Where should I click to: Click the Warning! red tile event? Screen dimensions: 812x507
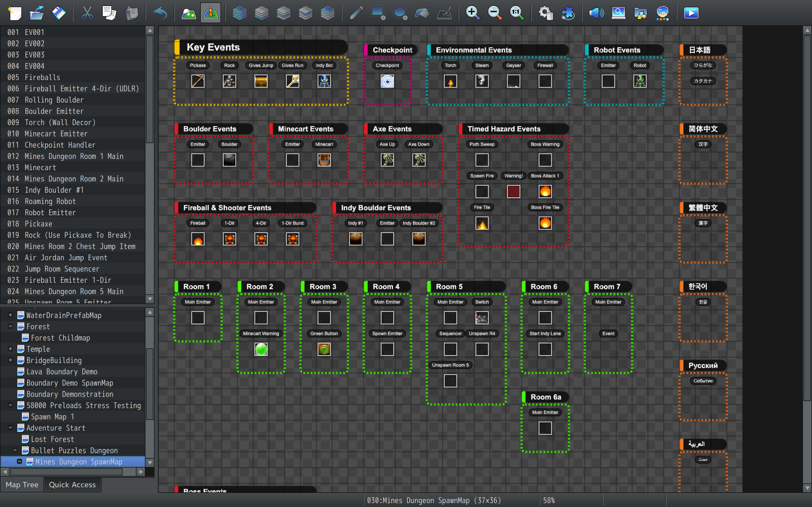click(x=513, y=192)
